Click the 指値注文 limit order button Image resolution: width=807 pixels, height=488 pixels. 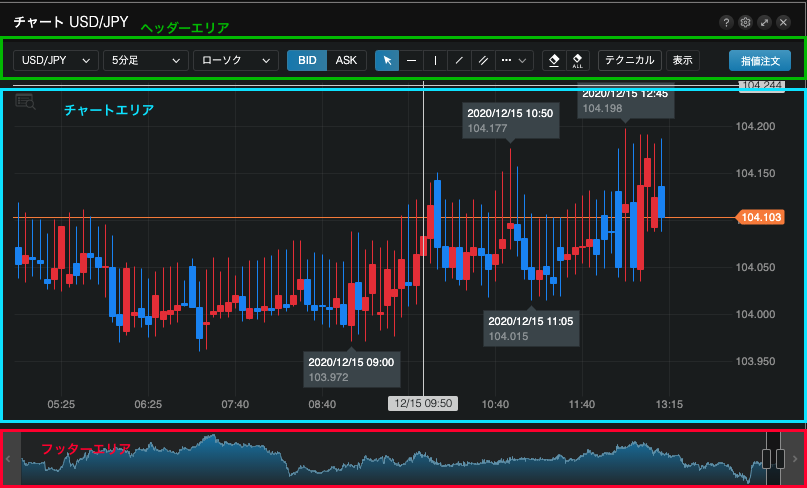tap(760, 60)
